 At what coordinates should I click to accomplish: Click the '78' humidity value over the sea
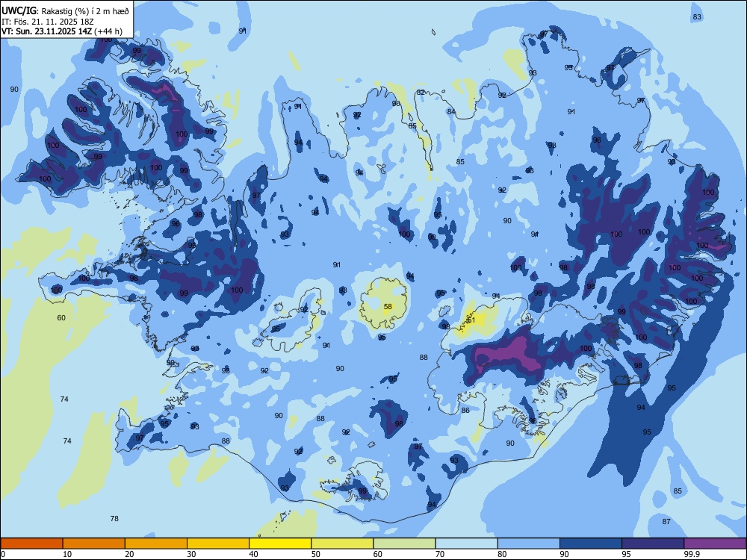pyautogui.click(x=114, y=519)
